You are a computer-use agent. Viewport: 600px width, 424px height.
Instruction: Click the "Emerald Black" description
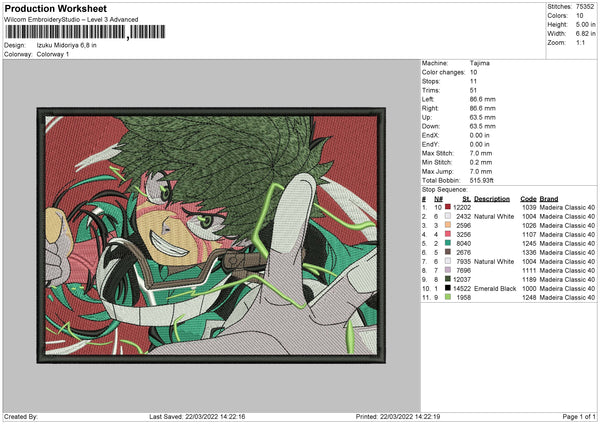click(495, 288)
